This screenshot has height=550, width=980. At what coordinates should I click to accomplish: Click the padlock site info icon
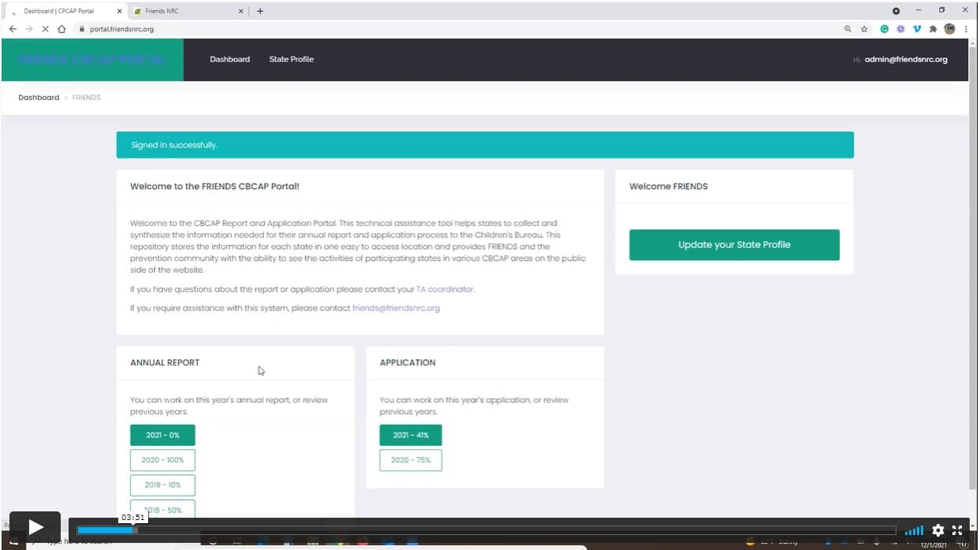tap(81, 28)
